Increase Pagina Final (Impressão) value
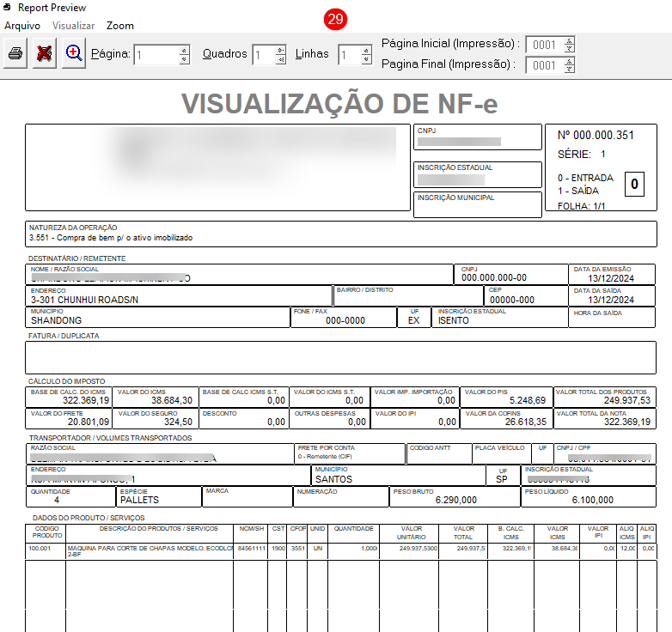 pos(570,61)
